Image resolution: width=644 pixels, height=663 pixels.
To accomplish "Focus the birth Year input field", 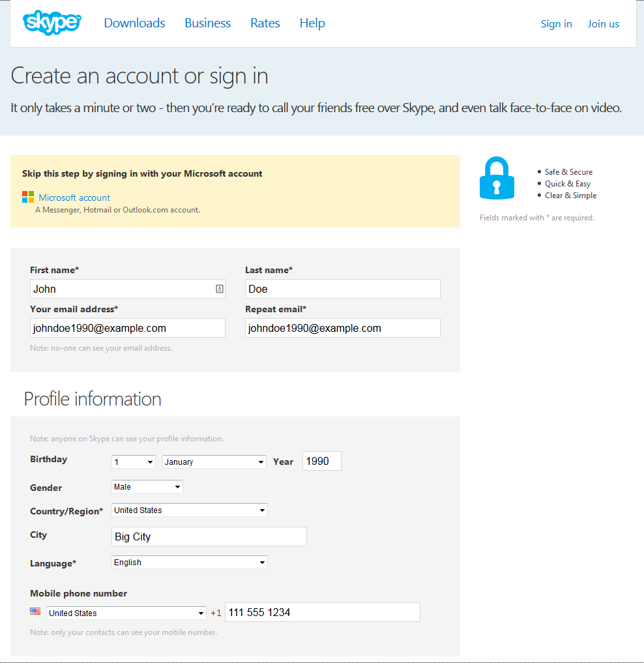I will (x=322, y=461).
